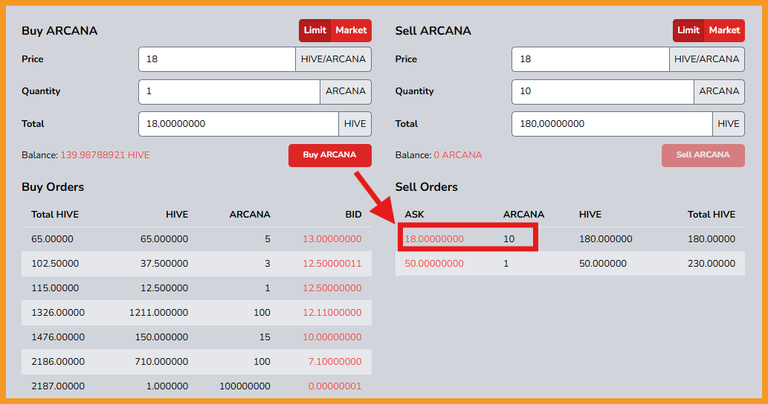The width and height of the screenshot is (768, 404).
Task: Click the red Buy ARCANA button
Action: point(330,155)
